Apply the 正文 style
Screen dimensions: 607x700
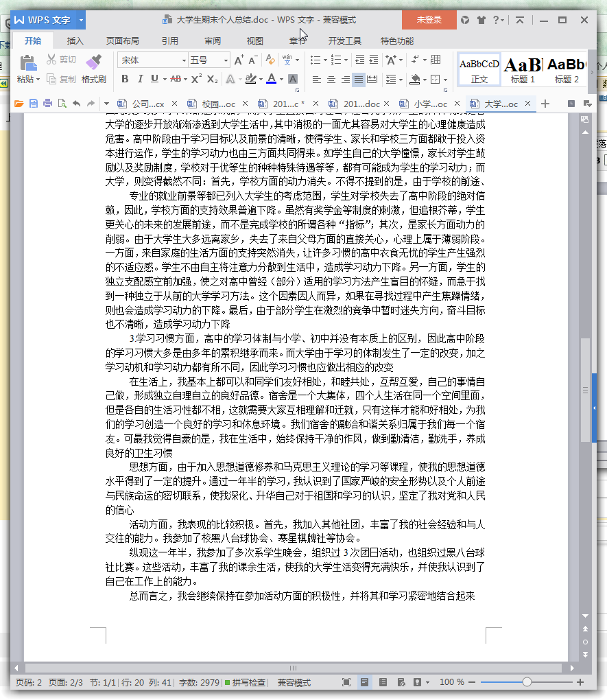479,70
